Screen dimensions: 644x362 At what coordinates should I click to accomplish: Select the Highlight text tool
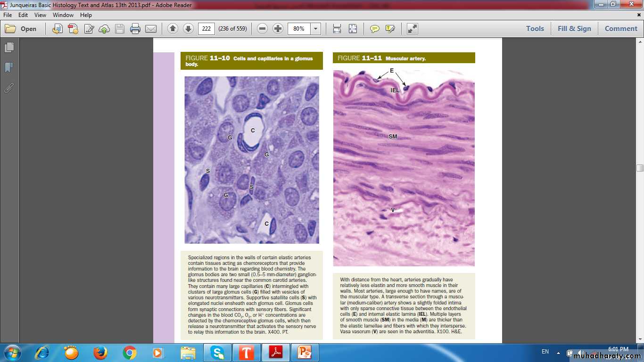pos(390,29)
